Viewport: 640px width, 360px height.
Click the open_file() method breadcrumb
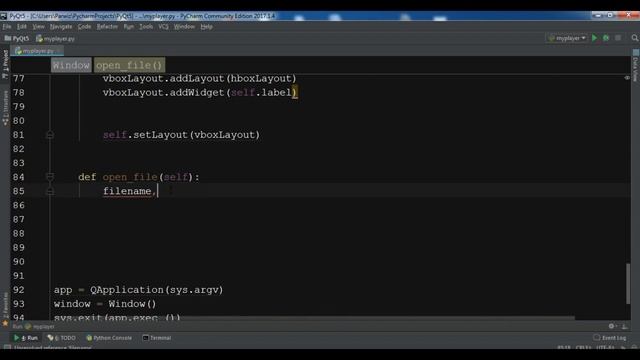coord(129,65)
